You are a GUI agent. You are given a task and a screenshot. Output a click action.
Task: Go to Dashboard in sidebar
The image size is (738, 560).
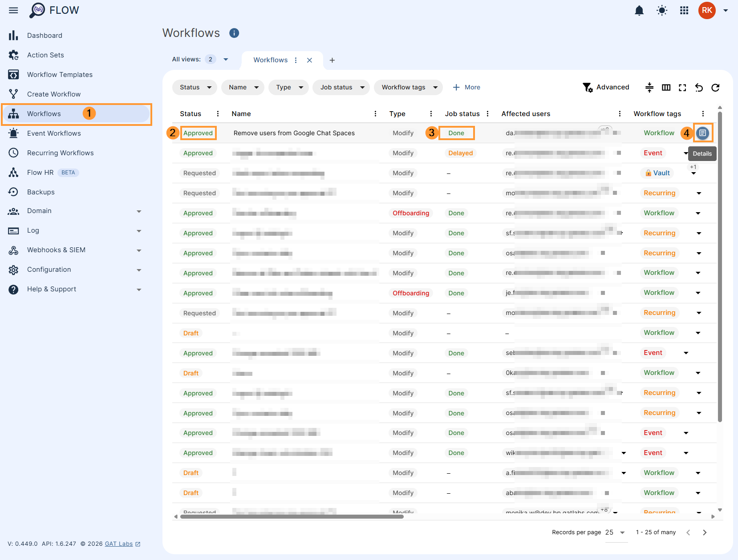click(45, 36)
